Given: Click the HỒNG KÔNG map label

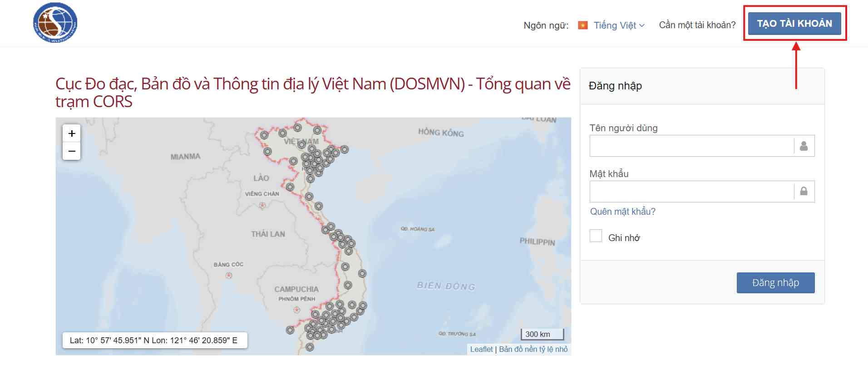Looking at the screenshot, I should 441,133.
